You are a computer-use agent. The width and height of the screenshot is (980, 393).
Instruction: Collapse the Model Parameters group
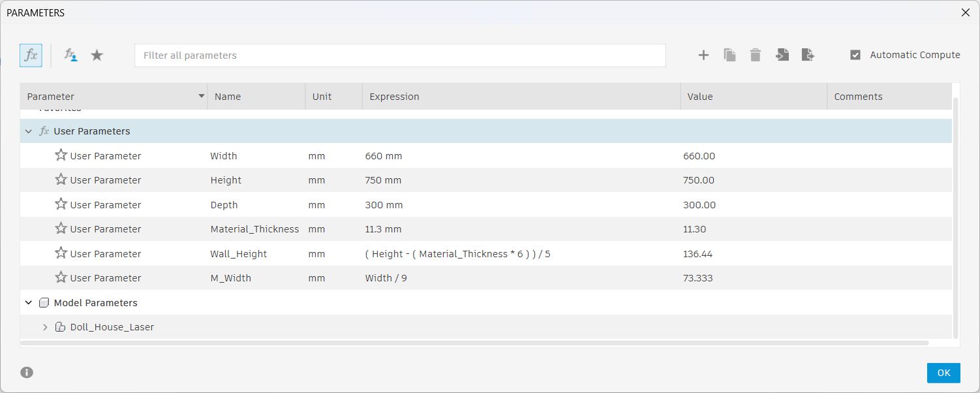[28, 302]
